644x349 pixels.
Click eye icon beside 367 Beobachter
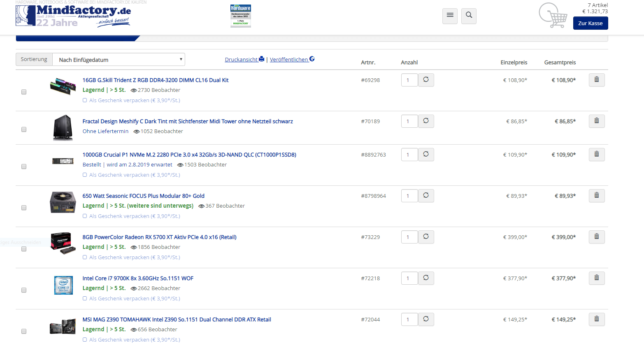(202, 206)
